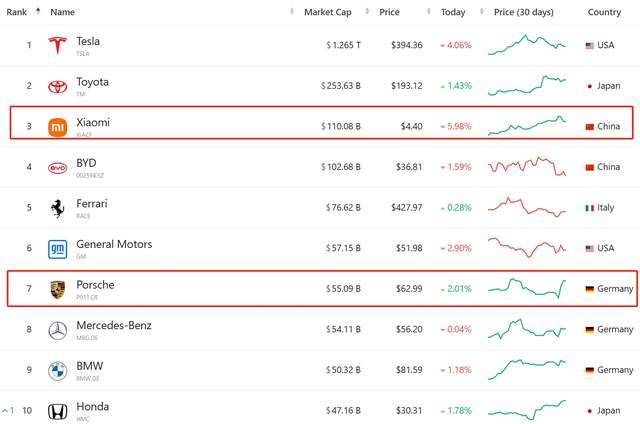The width and height of the screenshot is (640, 424).
Task: Sort by the Name column header
Action: (62, 12)
